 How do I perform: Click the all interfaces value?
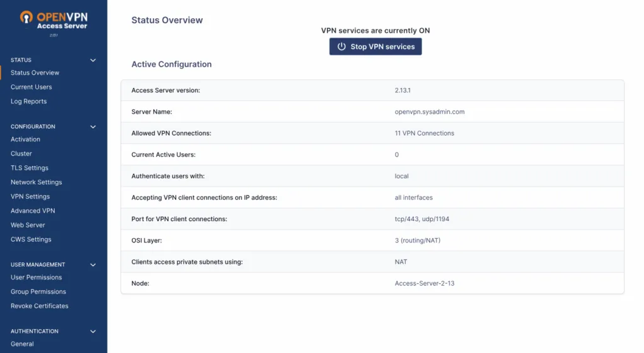click(414, 198)
